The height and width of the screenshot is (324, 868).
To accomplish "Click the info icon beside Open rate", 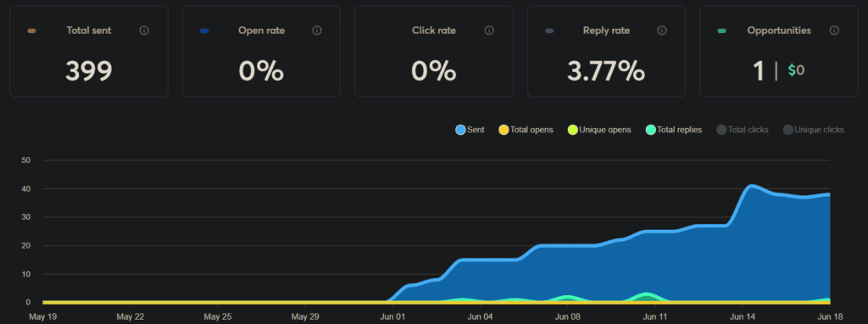I will click(317, 31).
